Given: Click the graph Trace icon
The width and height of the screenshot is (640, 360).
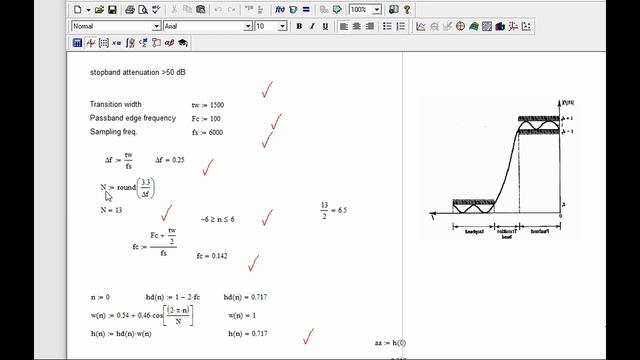Looking at the screenshot, I should click(x=447, y=26).
